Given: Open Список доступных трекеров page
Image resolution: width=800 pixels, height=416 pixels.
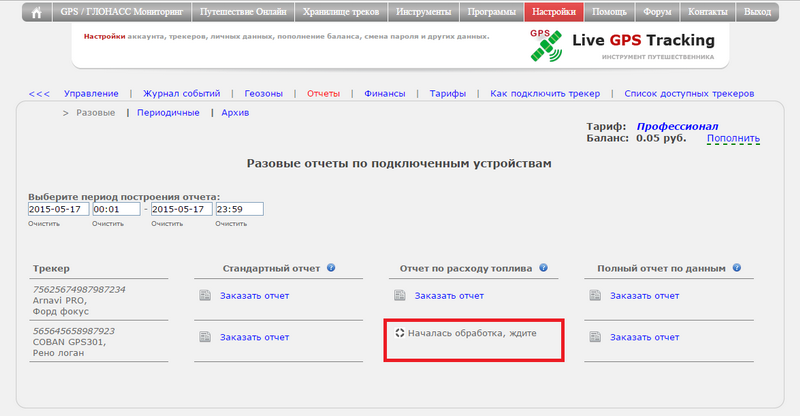Looking at the screenshot, I should click(688, 93).
